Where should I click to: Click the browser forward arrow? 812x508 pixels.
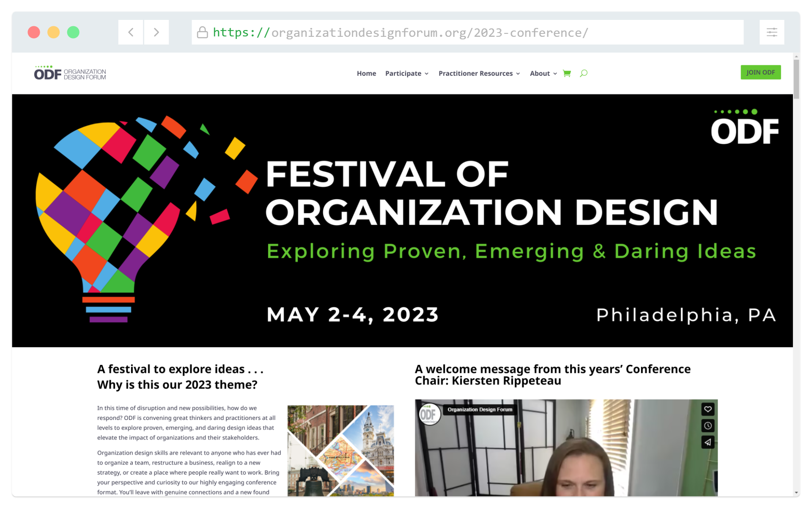click(156, 32)
